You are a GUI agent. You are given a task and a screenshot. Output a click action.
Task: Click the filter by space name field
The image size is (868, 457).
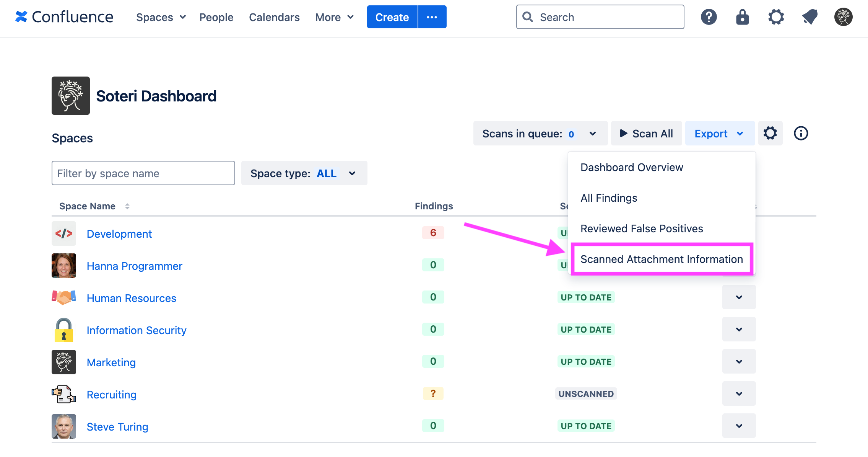(x=143, y=173)
